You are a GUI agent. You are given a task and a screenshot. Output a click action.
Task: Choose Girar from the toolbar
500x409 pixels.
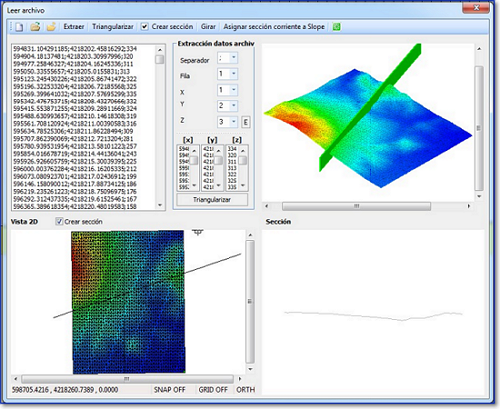(208, 27)
